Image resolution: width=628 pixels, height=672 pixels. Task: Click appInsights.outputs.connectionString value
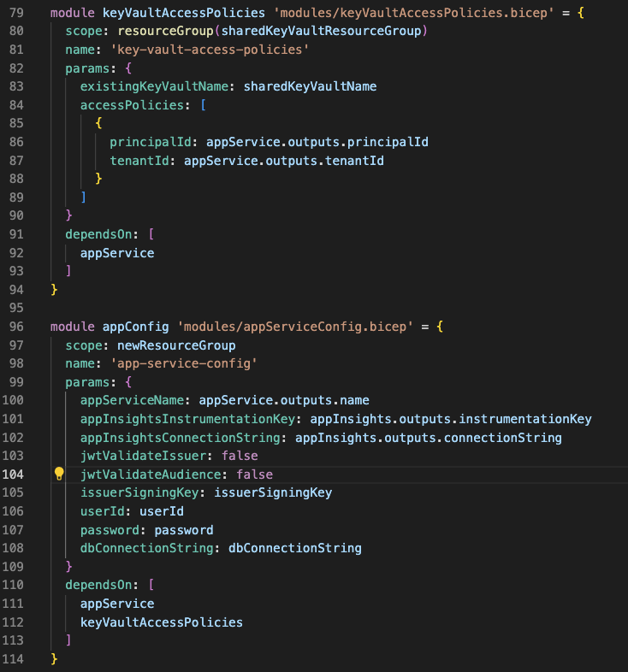pos(428,438)
